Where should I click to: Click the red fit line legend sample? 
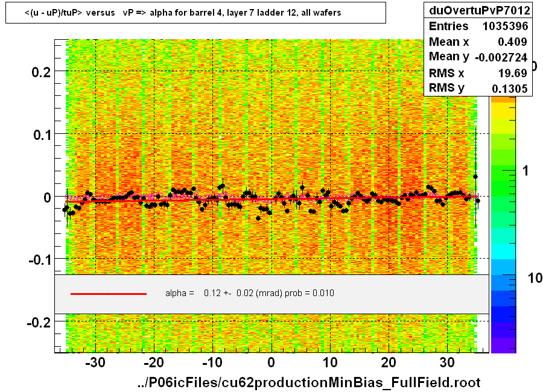(109, 294)
